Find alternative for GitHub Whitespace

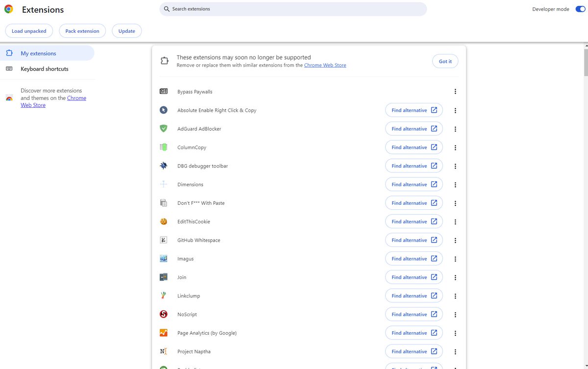click(414, 240)
